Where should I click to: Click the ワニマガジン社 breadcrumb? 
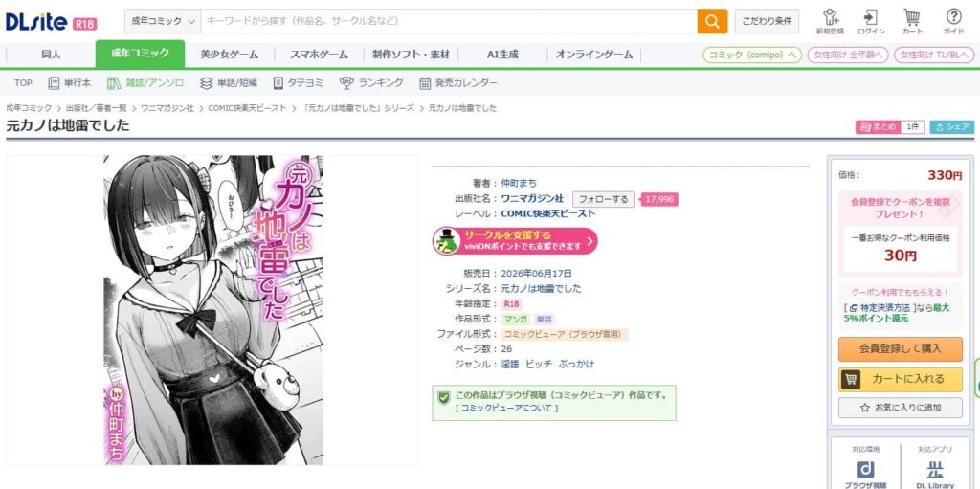click(x=167, y=108)
